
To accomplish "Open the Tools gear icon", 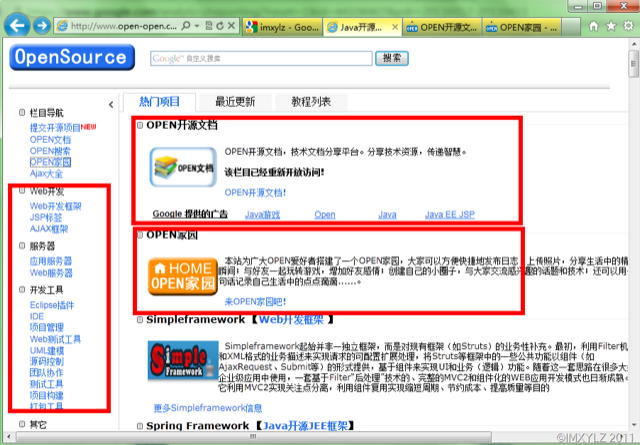I will click(628, 27).
